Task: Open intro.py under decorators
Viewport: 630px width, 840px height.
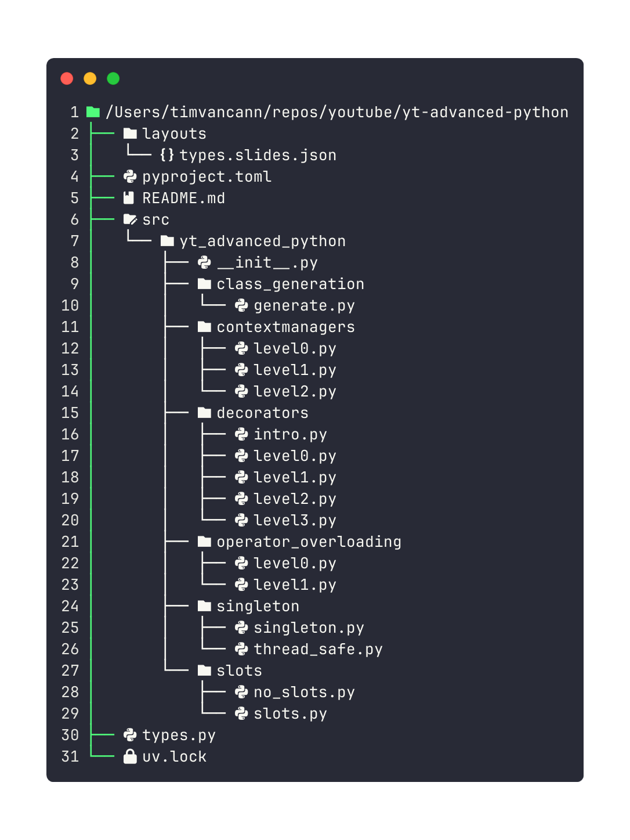Action: pos(290,434)
